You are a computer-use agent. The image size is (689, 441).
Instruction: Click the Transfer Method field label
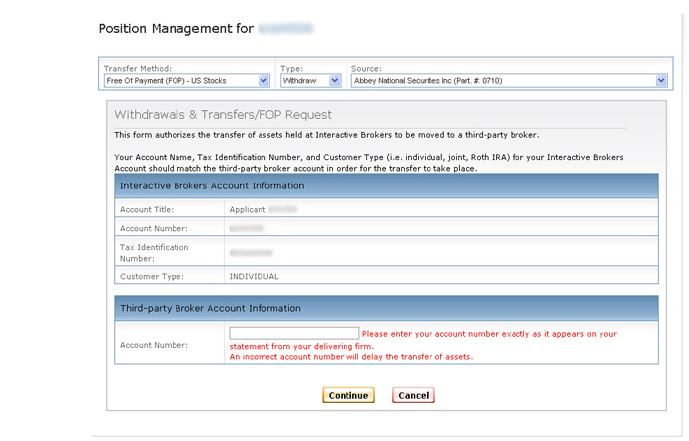[x=138, y=68]
